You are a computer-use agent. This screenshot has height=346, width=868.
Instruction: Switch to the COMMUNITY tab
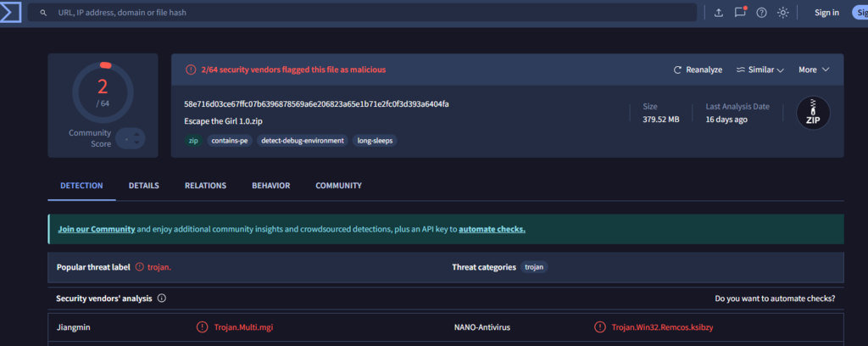click(x=339, y=186)
